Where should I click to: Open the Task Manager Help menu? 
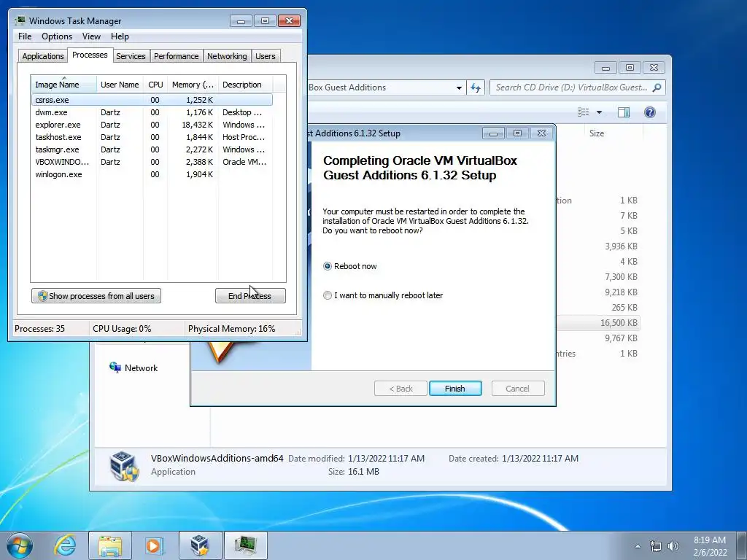coord(120,36)
